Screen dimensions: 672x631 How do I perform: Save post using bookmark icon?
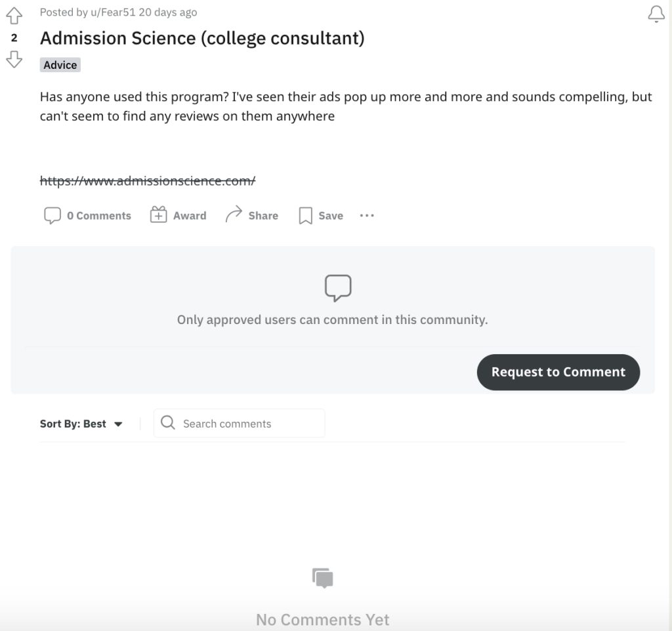tap(305, 216)
